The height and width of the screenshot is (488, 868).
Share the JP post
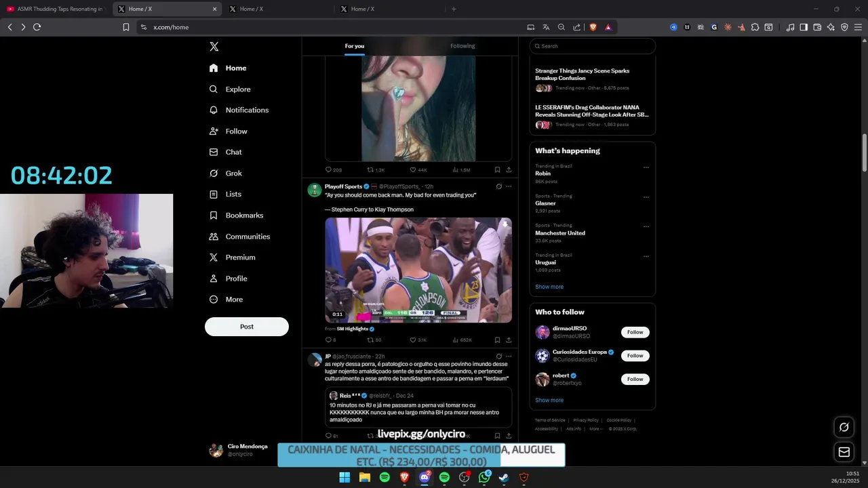[509, 436]
